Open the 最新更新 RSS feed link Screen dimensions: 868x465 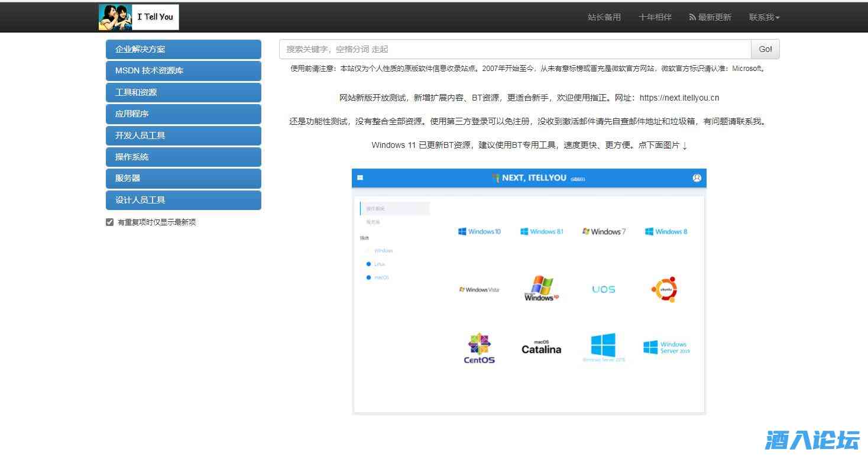pyautogui.click(x=710, y=17)
